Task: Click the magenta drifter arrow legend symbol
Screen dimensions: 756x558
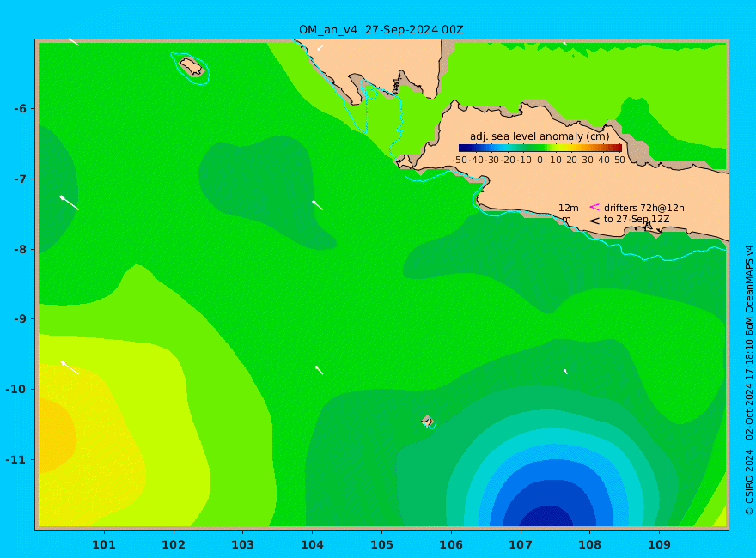Action: coord(594,207)
